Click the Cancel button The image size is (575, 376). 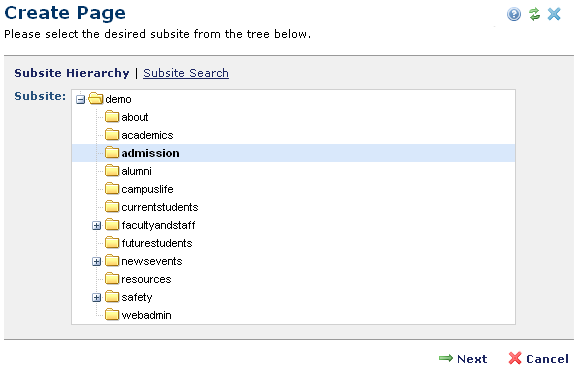538,358
